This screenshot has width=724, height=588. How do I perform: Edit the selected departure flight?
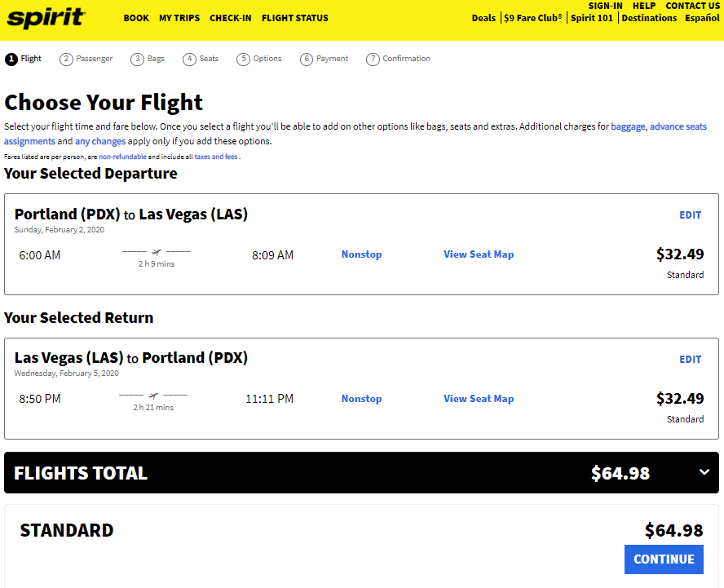pos(690,214)
